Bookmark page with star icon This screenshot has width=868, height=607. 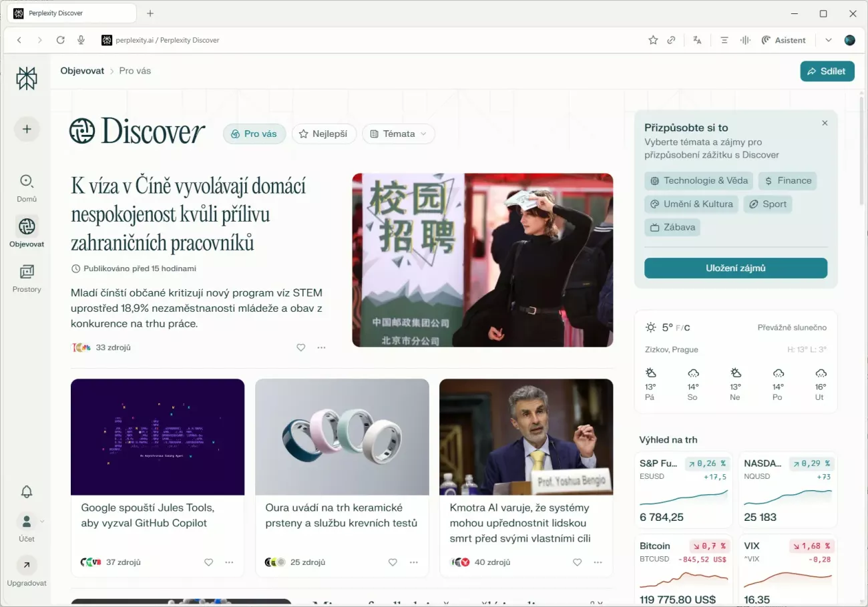coord(653,40)
